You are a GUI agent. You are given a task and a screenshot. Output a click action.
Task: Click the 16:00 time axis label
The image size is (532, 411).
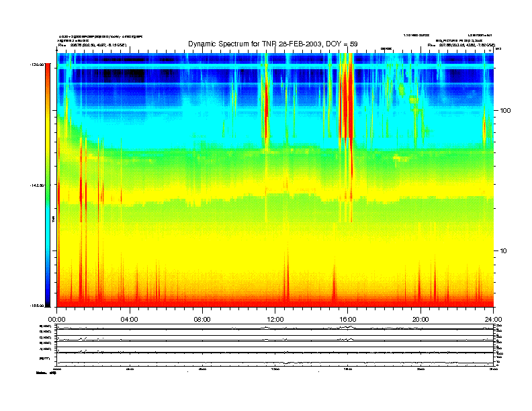click(347, 319)
